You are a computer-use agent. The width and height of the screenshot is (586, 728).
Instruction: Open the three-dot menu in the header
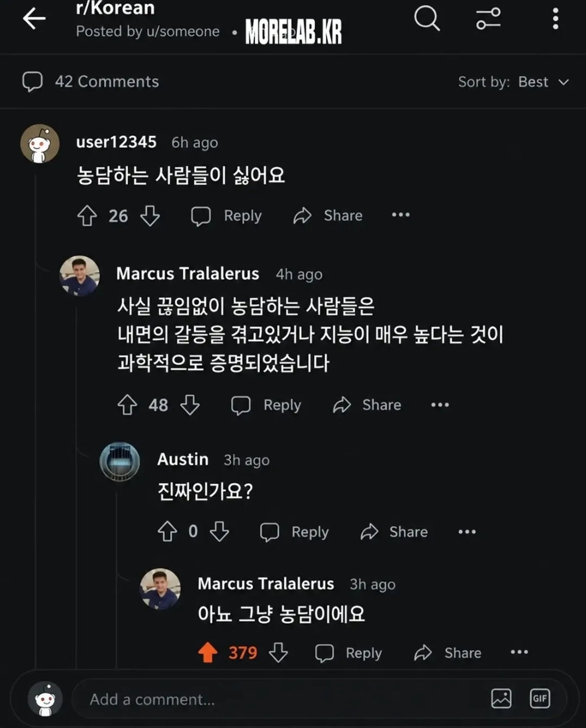tap(555, 19)
